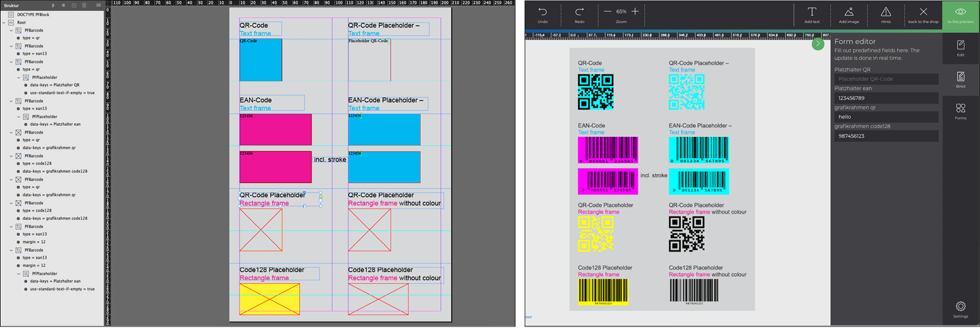Switch to the Forms sidebar tab

960,111
